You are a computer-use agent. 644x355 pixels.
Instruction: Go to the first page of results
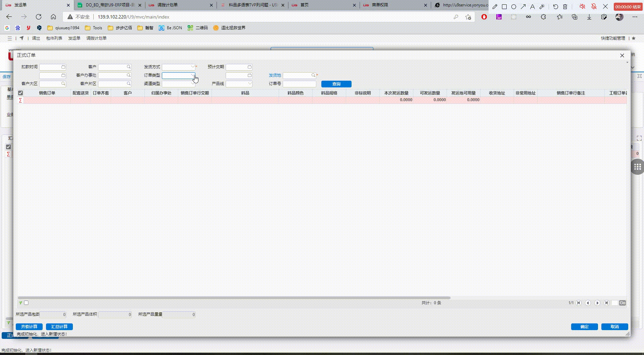pos(579,303)
